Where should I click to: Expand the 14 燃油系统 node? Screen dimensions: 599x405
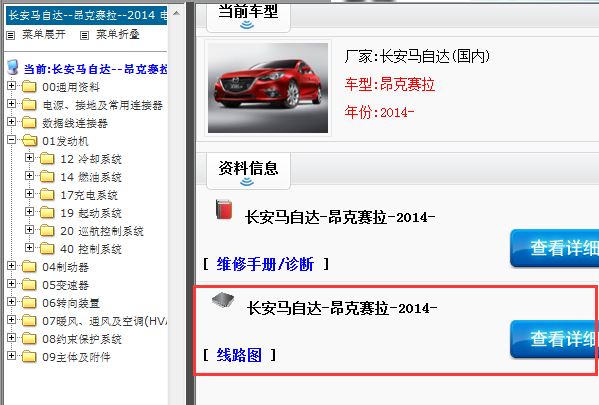(x=29, y=175)
